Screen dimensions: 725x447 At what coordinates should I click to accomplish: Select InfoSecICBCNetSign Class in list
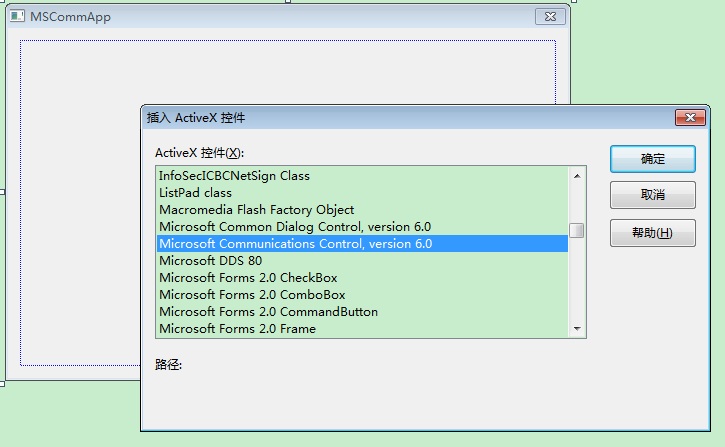[362, 176]
